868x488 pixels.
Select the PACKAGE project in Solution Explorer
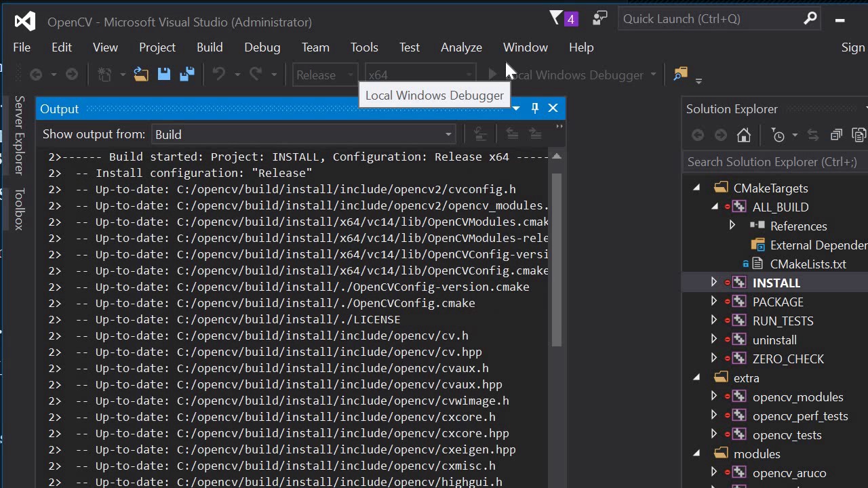pyautogui.click(x=778, y=302)
